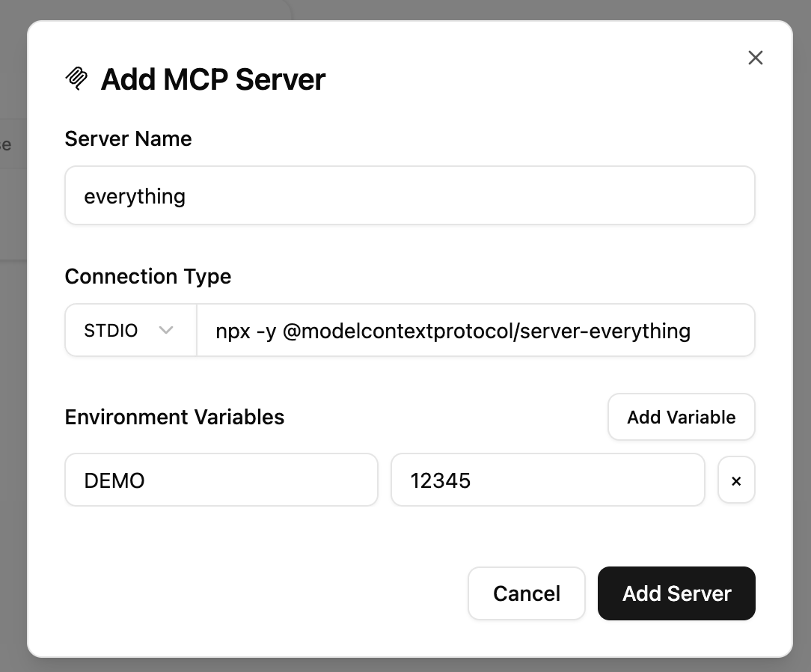The width and height of the screenshot is (811, 672).
Task: Click the dimmed backdrop below the dialog
Action: click(405, 665)
